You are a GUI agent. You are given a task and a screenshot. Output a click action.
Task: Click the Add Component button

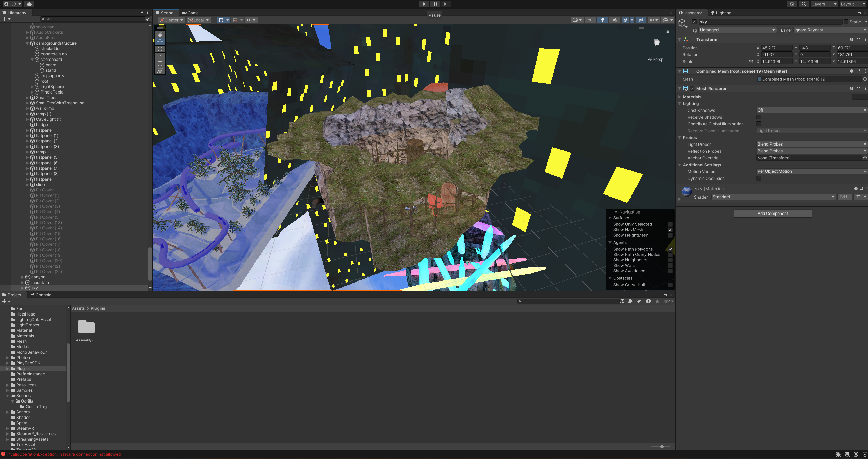[773, 214]
